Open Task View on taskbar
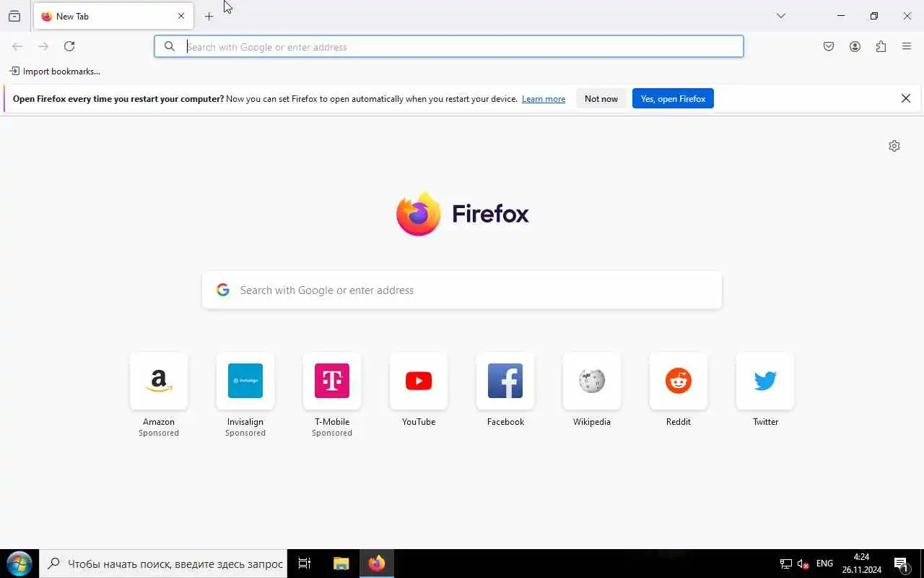The width and height of the screenshot is (924, 578). coord(305,564)
